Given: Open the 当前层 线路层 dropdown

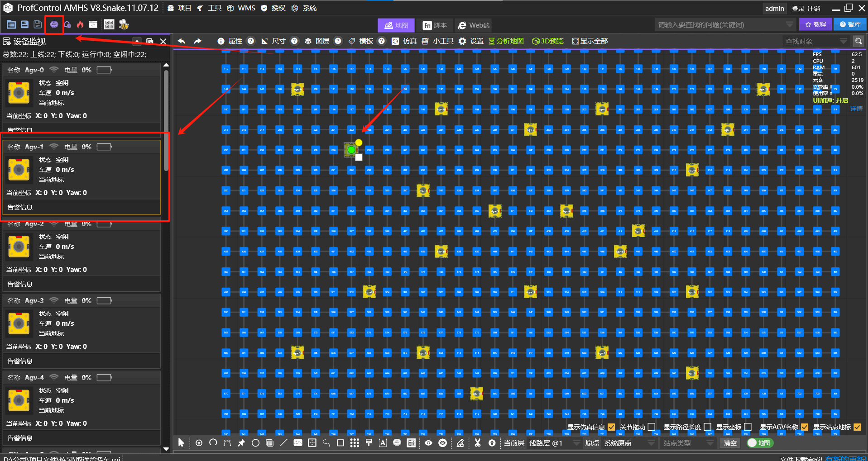Looking at the screenshot, I should click(x=554, y=443).
